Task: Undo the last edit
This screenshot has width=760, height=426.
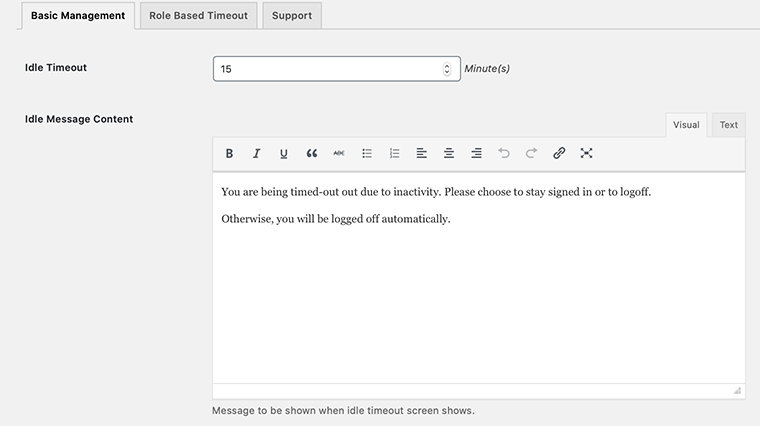Action: pyautogui.click(x=504, y=154)
